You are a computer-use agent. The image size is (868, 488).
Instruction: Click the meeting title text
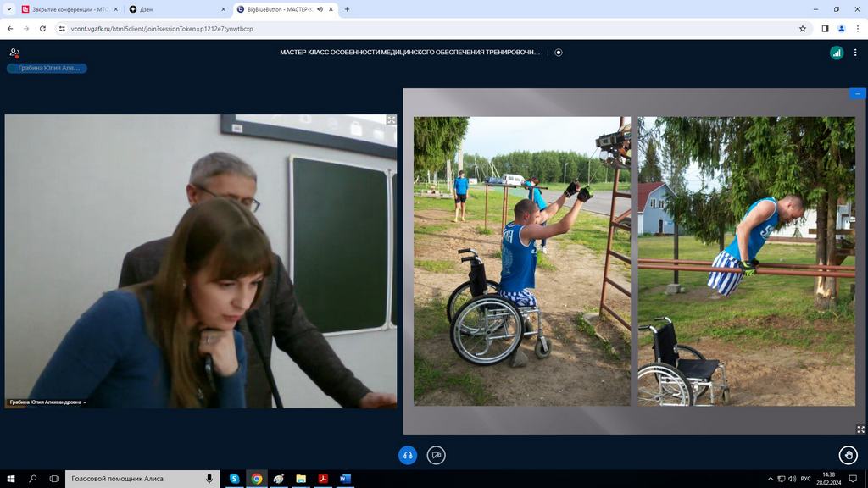point(409,53)
